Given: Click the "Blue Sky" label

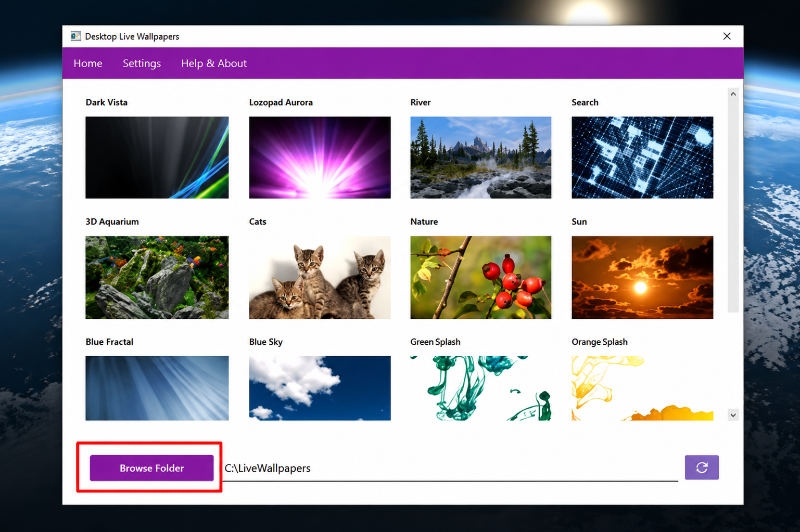Looking at the screenshot, I should [266, 342].
